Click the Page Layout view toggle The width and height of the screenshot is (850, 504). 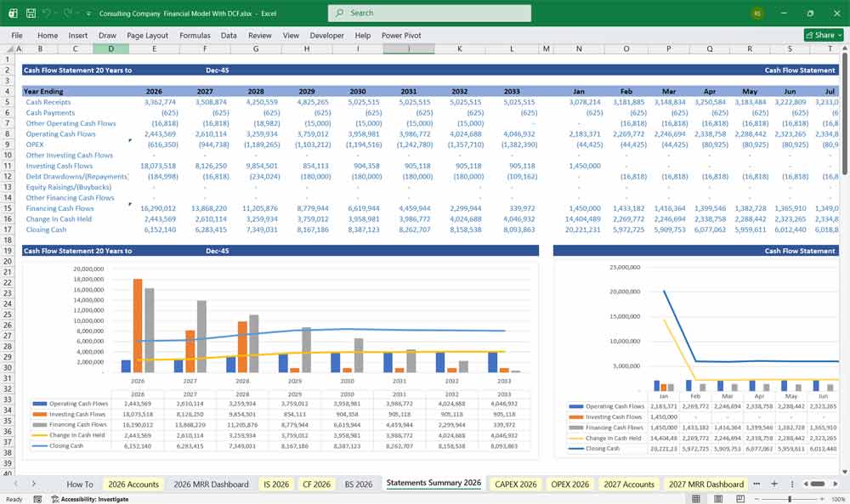(x=719, y=498)
